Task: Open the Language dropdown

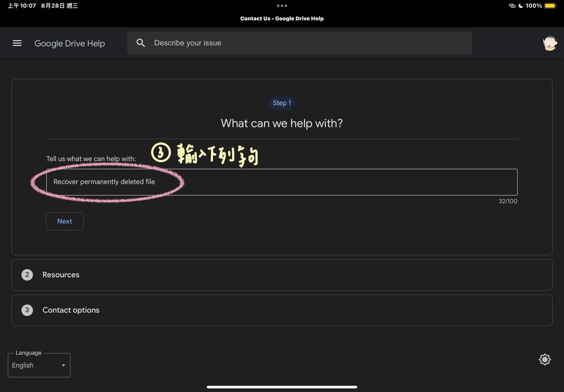Action: coord(39,365)
